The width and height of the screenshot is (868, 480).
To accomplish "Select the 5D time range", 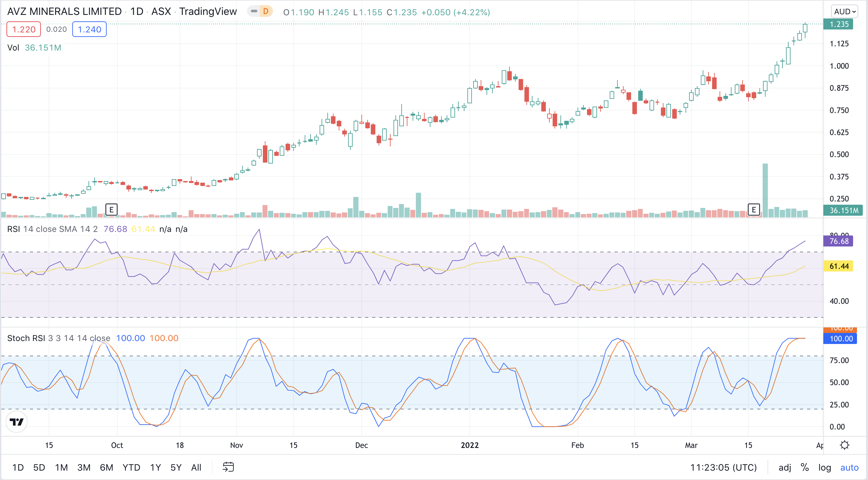I will click(39, 467).
